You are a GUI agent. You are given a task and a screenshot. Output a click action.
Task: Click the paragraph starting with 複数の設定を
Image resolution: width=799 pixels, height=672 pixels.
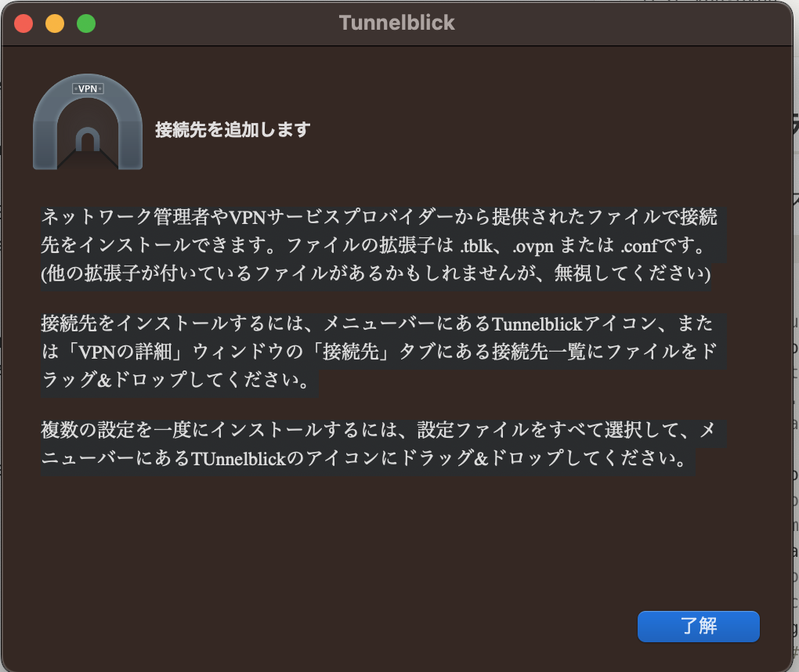(x=383, y=444)
